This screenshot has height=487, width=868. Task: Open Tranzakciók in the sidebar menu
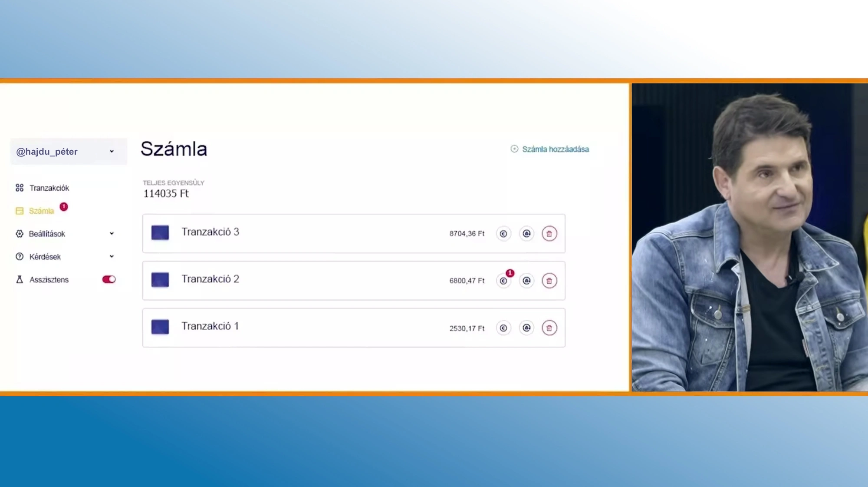(x=49, y=188)
